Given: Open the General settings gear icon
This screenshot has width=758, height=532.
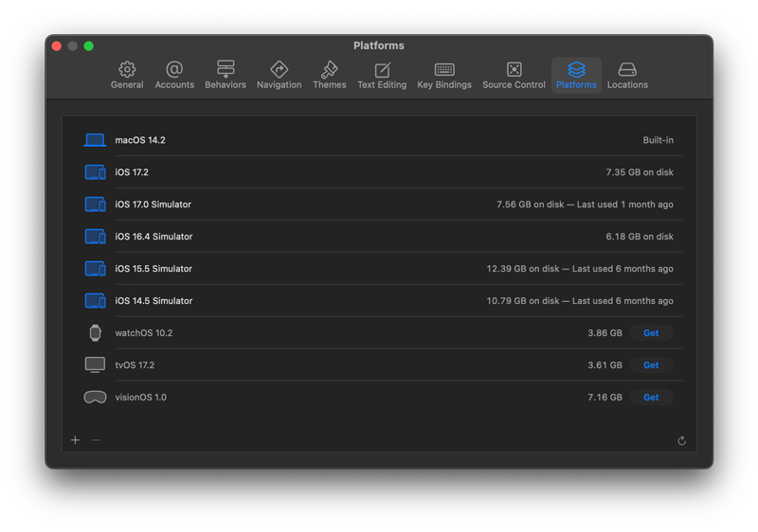Looking at the screenshot, I should click(127, 69).
